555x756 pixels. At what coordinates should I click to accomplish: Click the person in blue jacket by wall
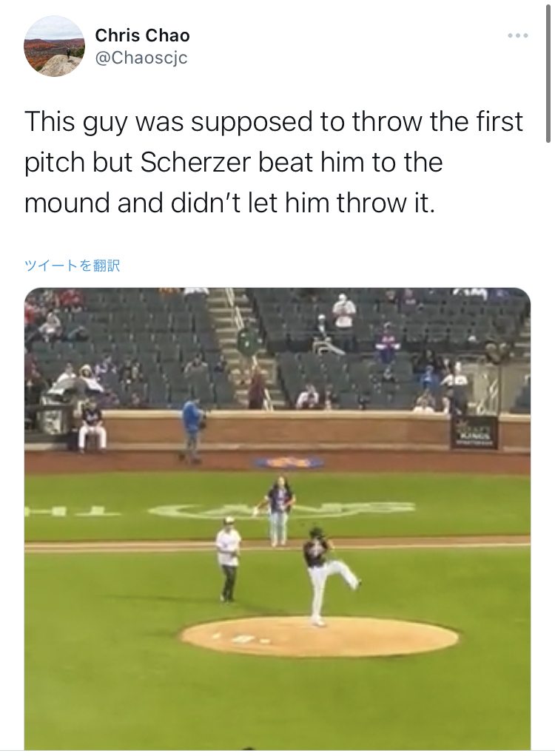pyautogui.click(x=193, y=428)
